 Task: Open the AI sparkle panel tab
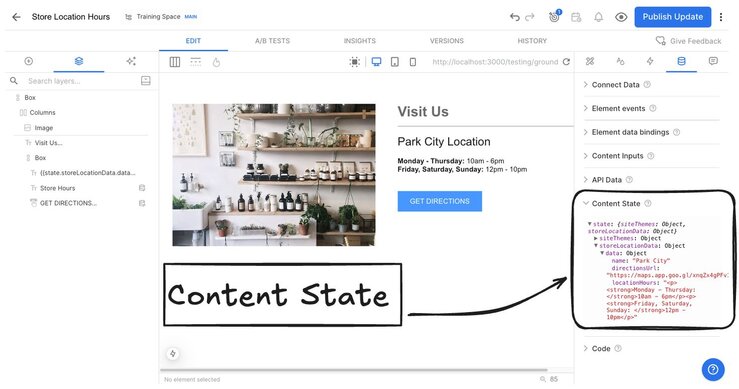click(x=131, y=61)
